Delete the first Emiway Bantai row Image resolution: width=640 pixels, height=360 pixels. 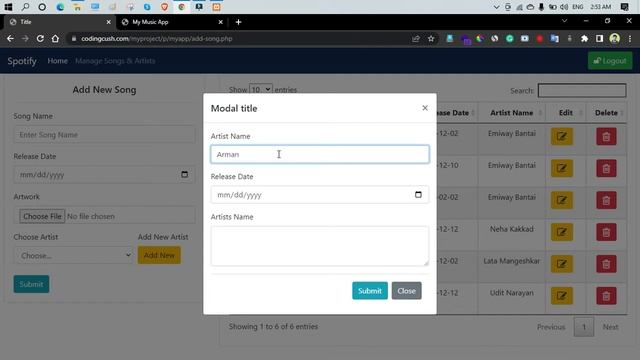606,137
